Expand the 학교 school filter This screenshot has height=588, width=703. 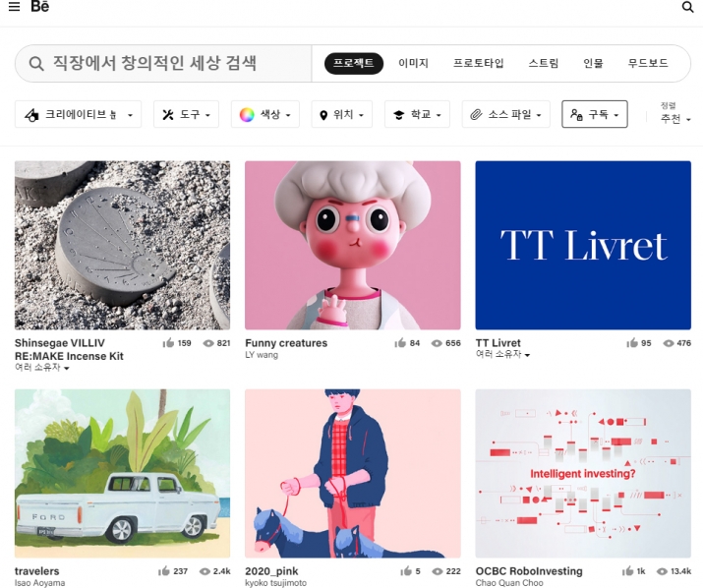[x=417, y=114]
